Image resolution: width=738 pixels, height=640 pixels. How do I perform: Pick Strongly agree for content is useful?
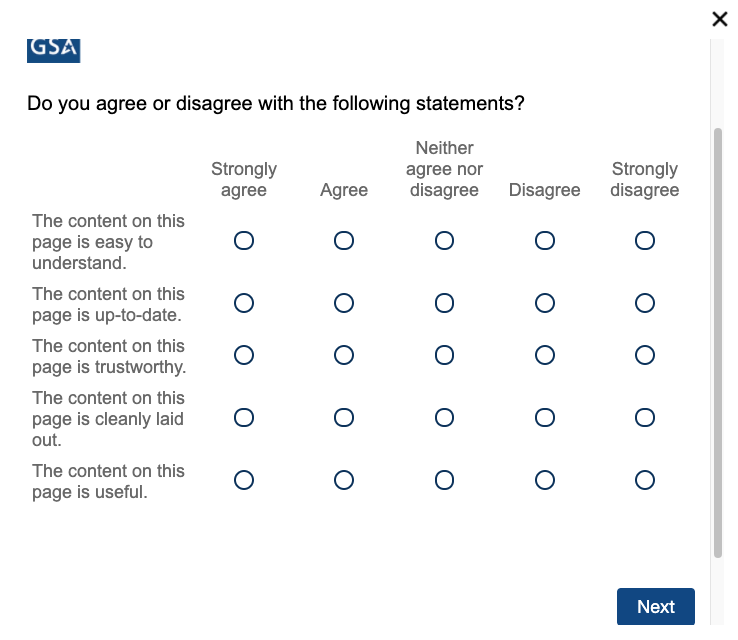(244, 481)
